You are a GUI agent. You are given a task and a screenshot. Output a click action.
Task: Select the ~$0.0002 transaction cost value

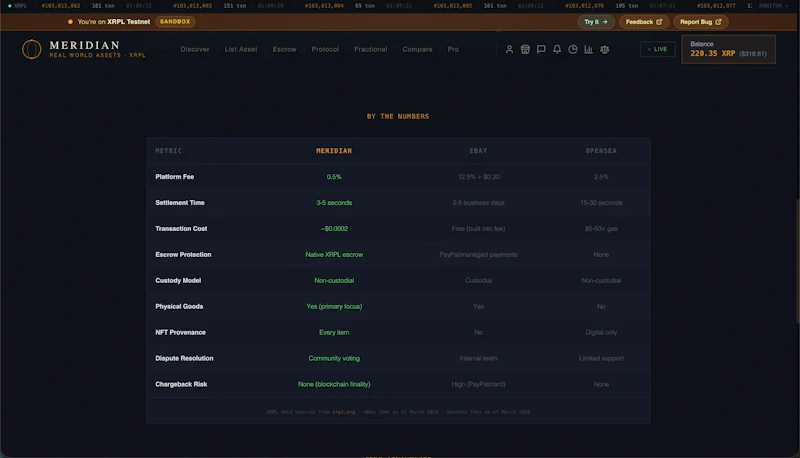click(x=334, y=229)
